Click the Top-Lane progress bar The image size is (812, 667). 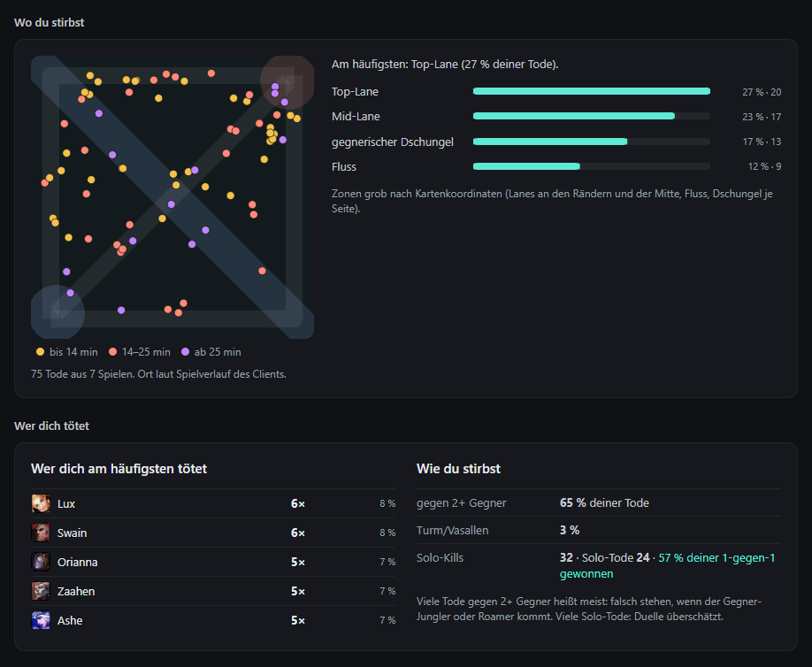click(x=592, y=91)
